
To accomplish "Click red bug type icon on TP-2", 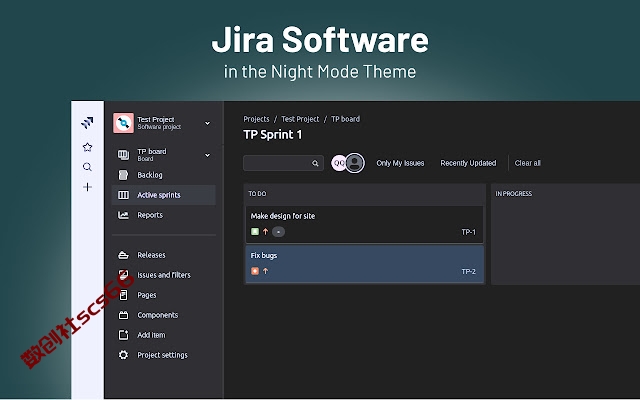I will click(x=255, y=271).
